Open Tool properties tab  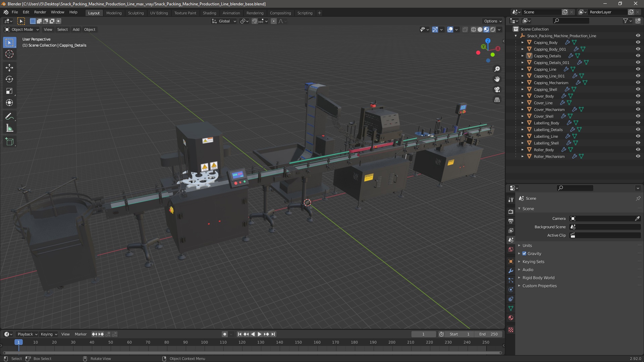tap(511, 200)
